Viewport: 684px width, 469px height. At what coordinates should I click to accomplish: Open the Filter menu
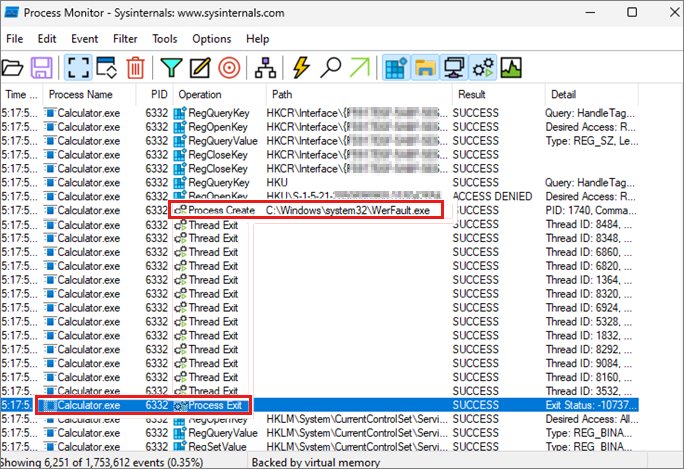[125, 39]
